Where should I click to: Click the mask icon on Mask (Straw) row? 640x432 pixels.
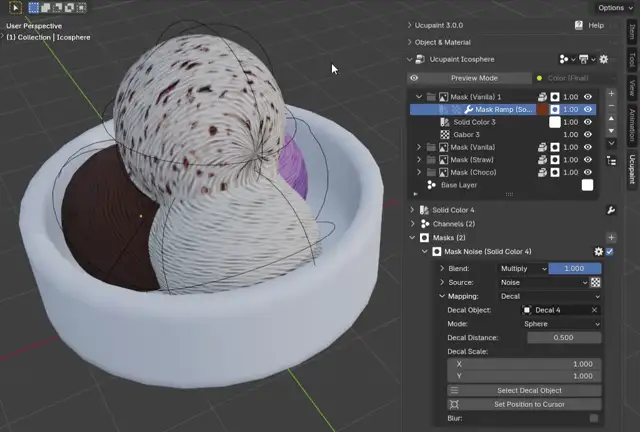point(555,160)
